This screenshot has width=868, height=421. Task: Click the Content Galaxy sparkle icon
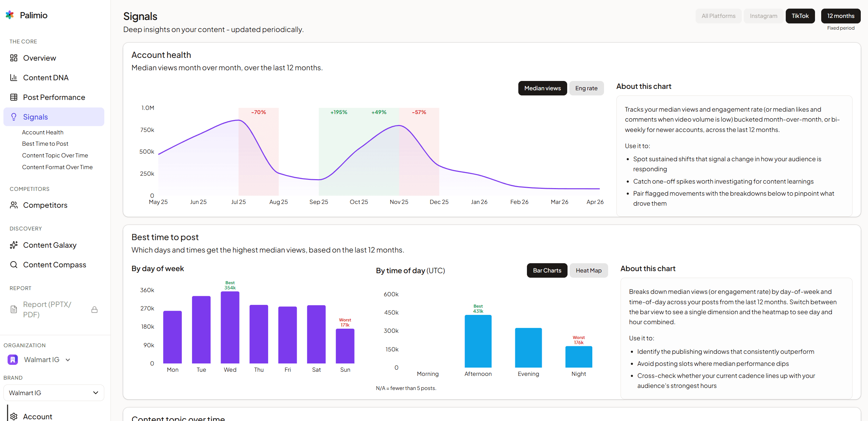14,245
